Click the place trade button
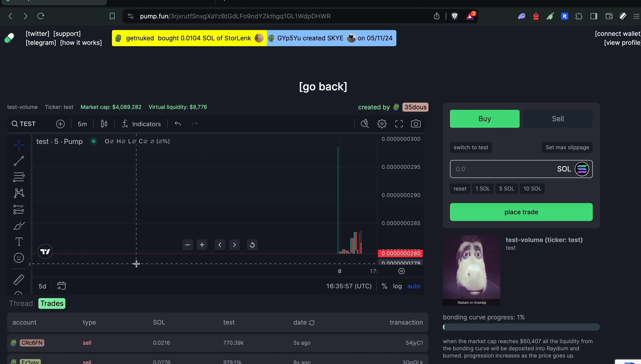The image size is (641, 364). [521, 212]
